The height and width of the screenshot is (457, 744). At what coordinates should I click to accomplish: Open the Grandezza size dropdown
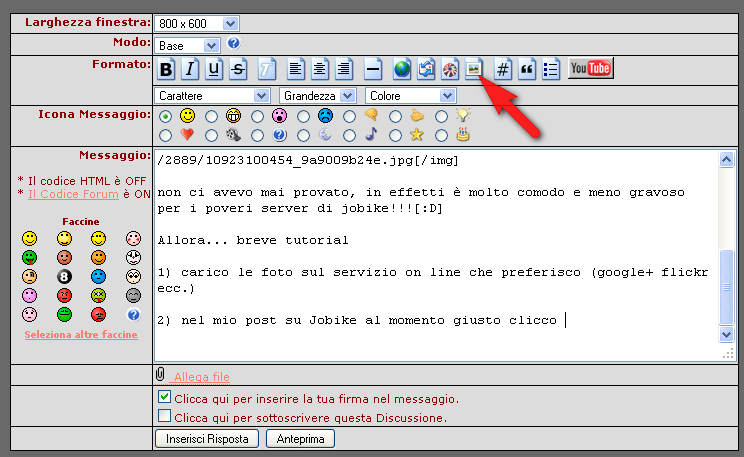[317, 96]
